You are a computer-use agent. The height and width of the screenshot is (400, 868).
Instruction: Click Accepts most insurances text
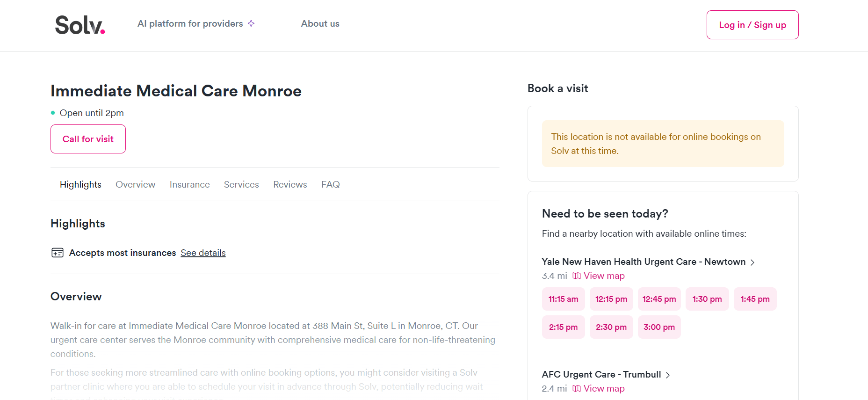click(123, 253)
